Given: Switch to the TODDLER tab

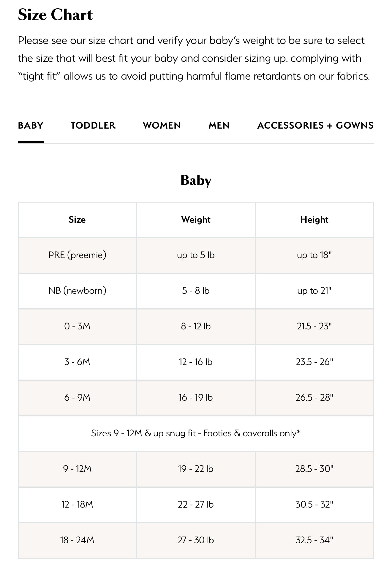Looking at the screenshot, I should (93, 126).
